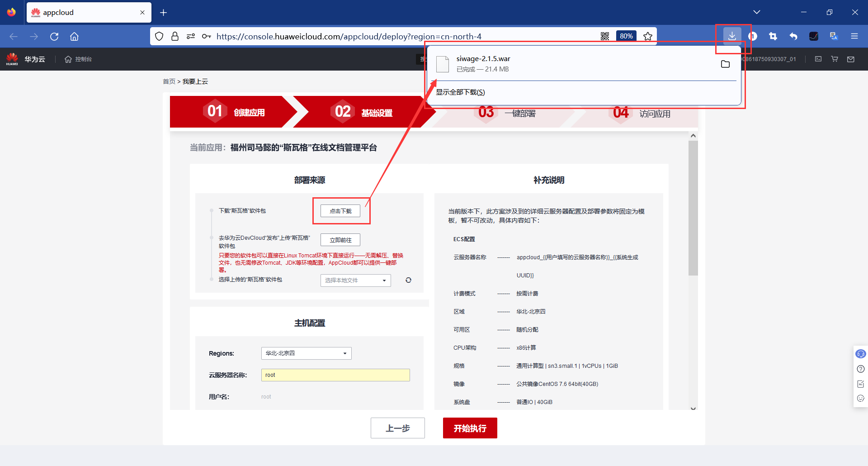Click the translate page icon
868x466 pixels.
pos(833,37)
